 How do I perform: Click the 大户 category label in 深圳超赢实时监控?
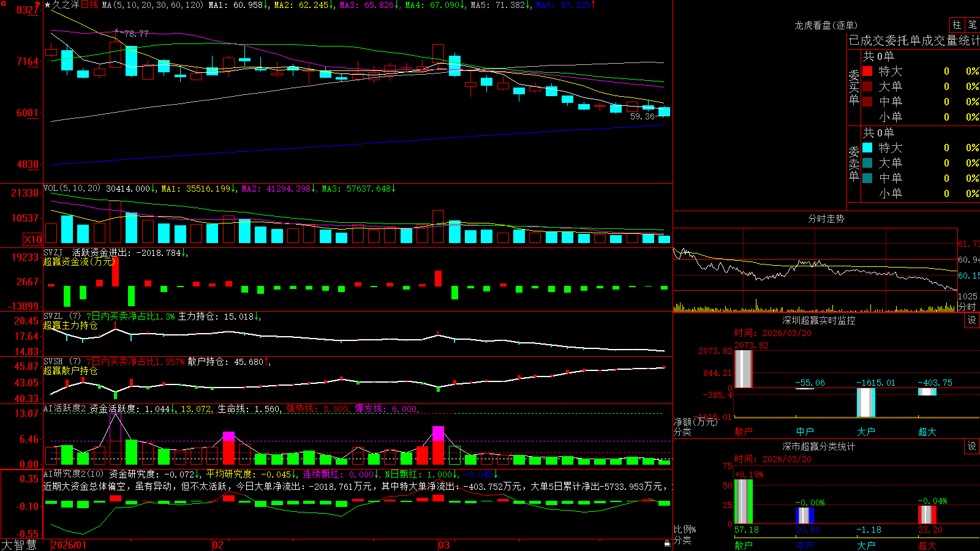click(866, 432)
